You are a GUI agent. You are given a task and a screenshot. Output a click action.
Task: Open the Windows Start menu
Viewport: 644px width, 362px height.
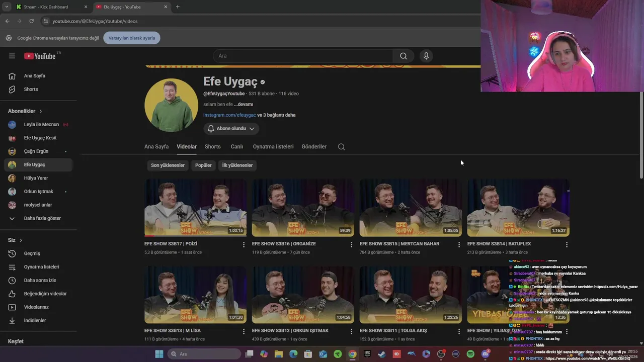[x=159, y=354]
